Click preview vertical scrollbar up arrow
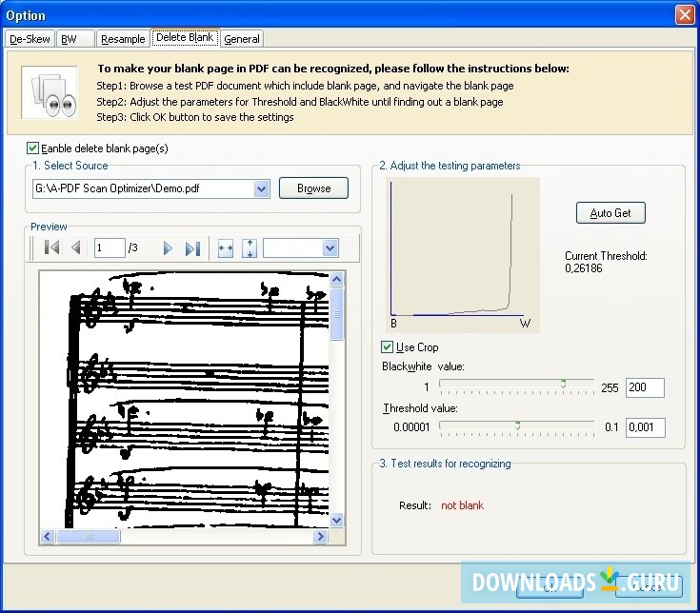 tap(336, 279)
